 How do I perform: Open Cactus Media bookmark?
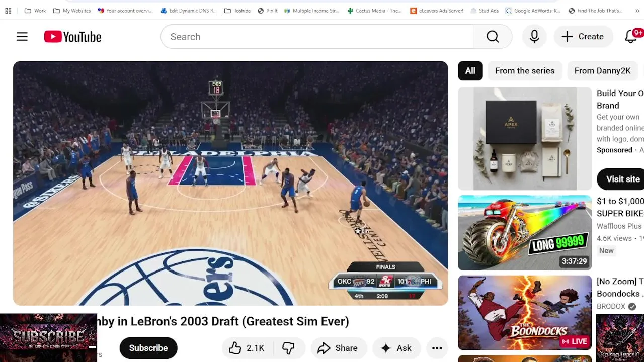point(375,11)
